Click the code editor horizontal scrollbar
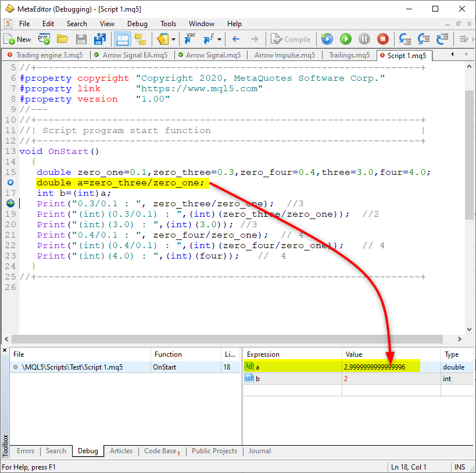476x473 pixels. point(227,339)
